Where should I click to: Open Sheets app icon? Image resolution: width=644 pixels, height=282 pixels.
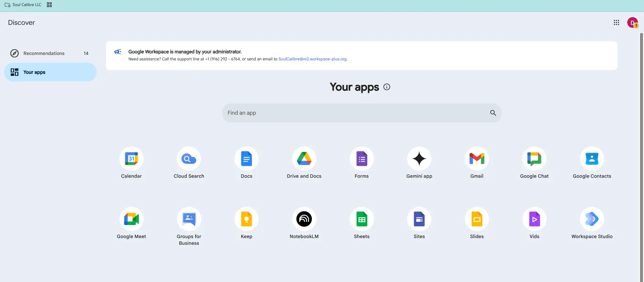(362, 219)
